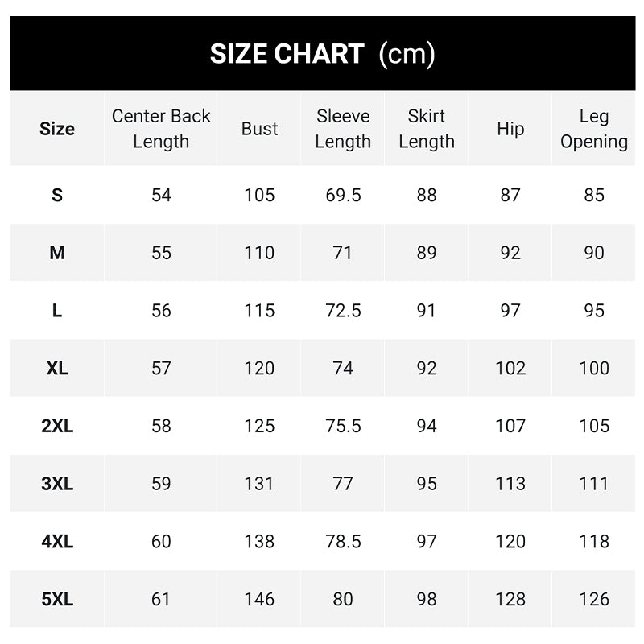644x644 pixels.
Task: Click the S size row label
Action: [x=57, y=195]
